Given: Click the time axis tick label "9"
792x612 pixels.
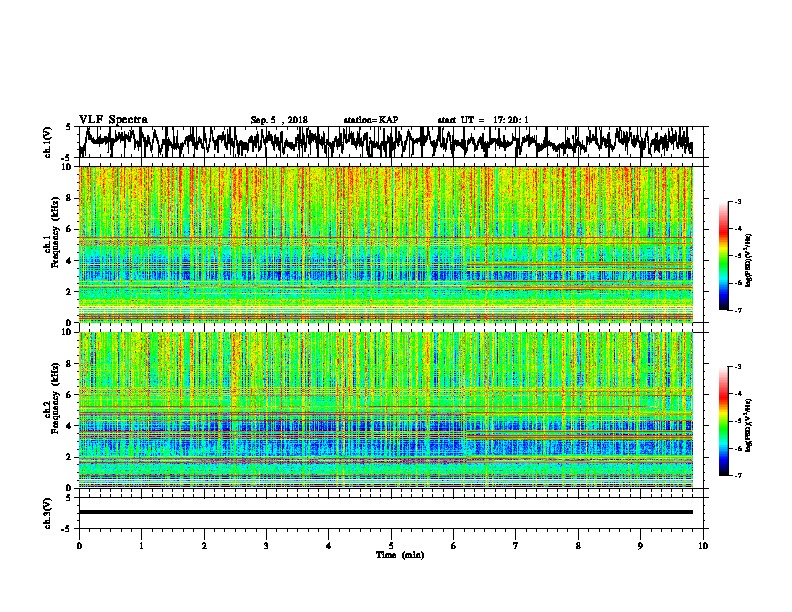Looking at the screenshot, I should pos(640,546).
